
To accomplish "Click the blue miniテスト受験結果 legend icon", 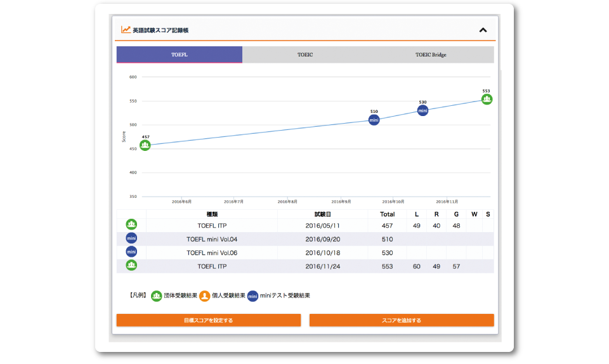I will (252, 296).
